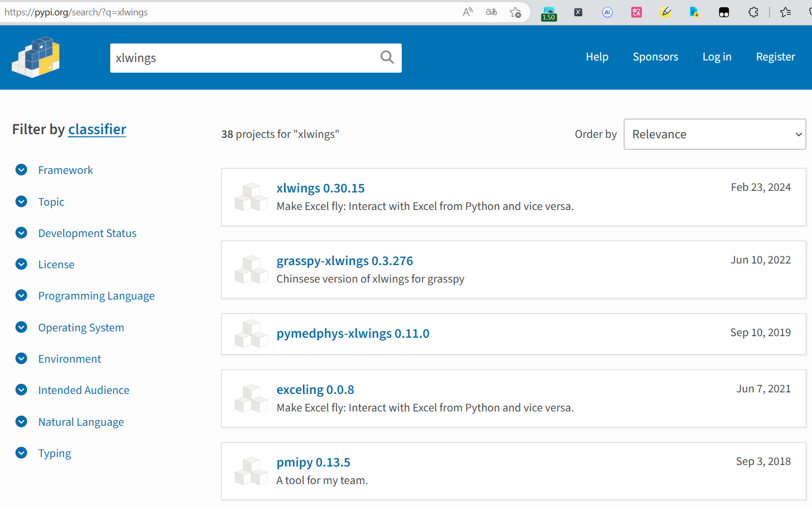The width and height of the screenshot is (812, 509).
Task: Click the Development Status label
Action: tap(87, 233)
